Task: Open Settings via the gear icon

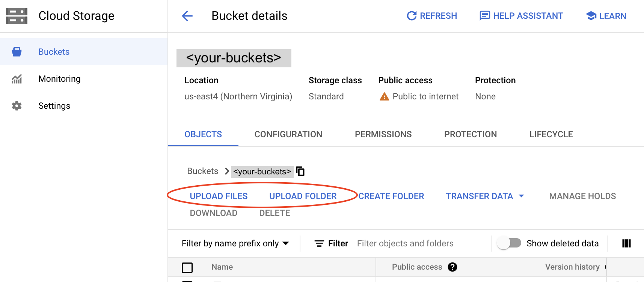Action: pos(17,106)
